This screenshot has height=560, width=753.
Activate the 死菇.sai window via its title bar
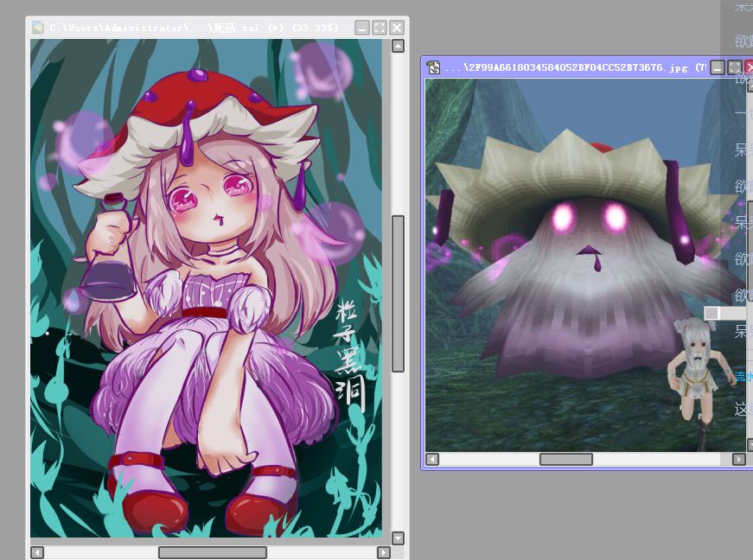click(x=193, y=28)
